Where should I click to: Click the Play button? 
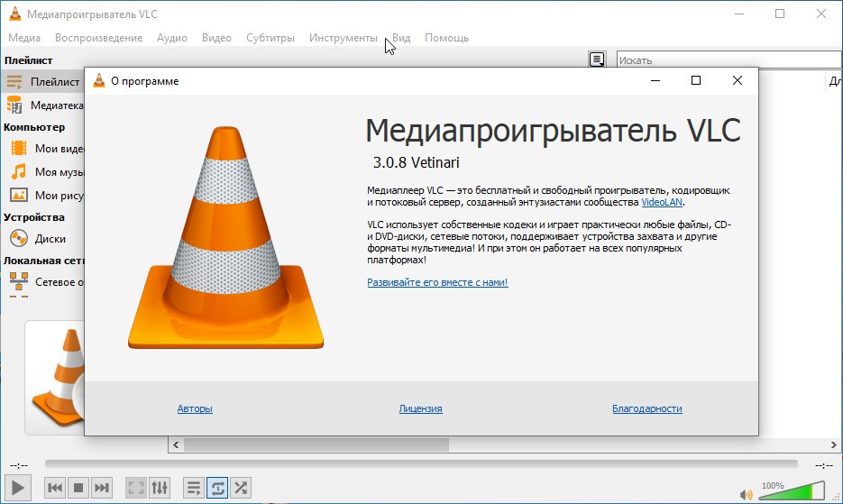click(18, 488)
